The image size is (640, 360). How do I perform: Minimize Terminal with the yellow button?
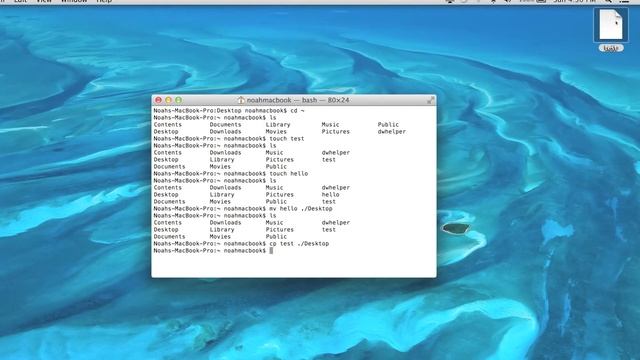[x=168, y=100]
